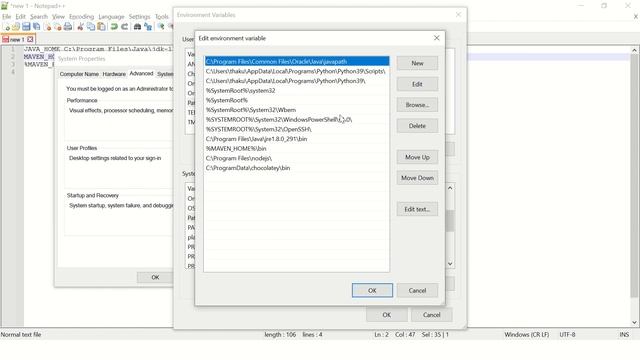Viewport: 640px width, 360px height.
Task: Click the New file icon in Notepad++ toolbar
Action: pyautogui.click(x=7, y=27)
